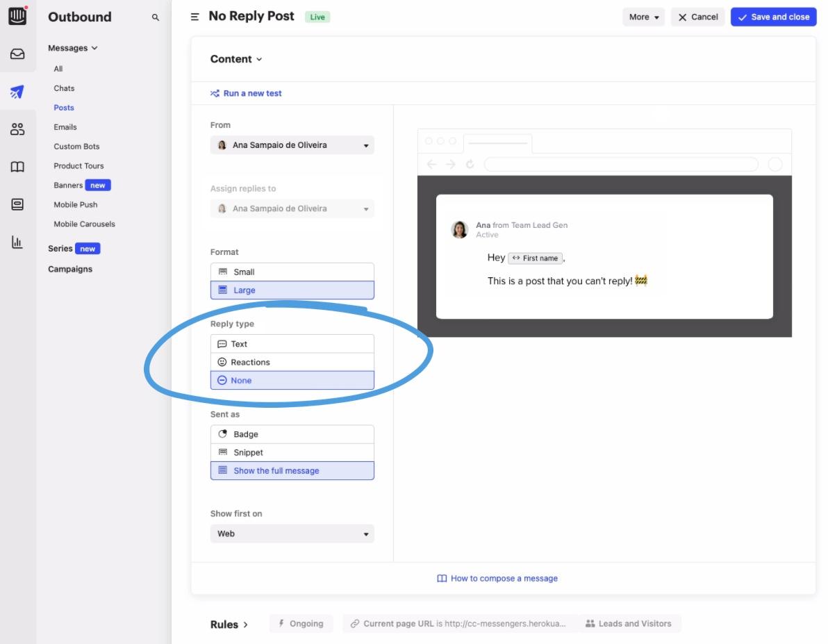This screenshot has height=644, width=828.
Task: Open the Contacts people icon in sidebar
Action: pos(17,129)
